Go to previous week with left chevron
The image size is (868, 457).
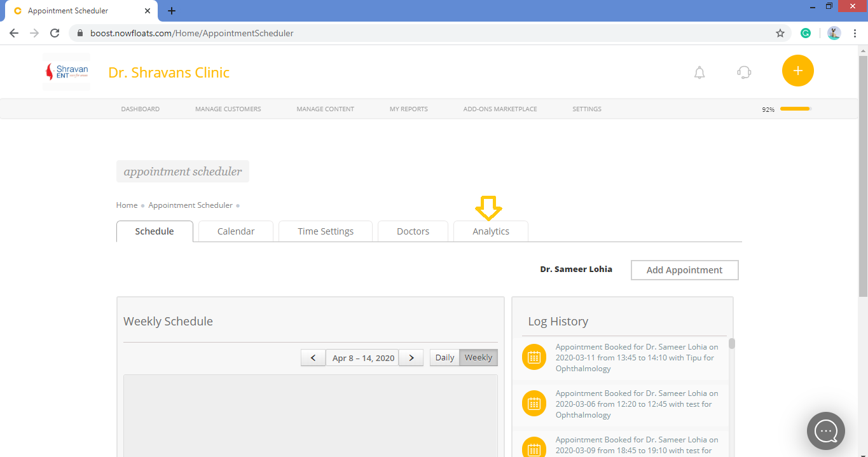coord(312,357)
